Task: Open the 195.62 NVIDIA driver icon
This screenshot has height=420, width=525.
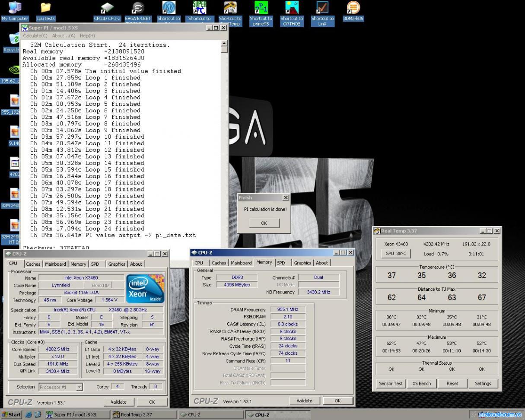Action: 14,70
